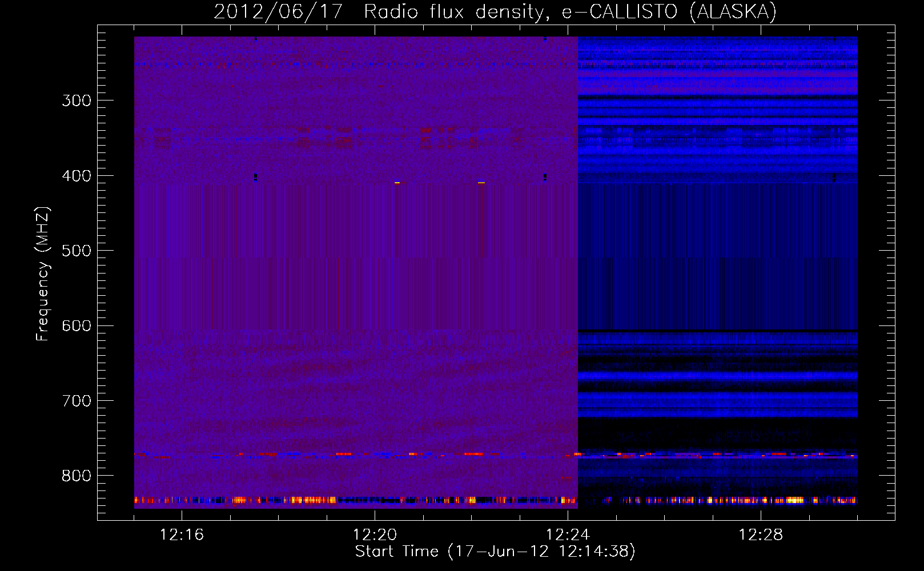
Task: Click the 300 frequency tick label
Action: coord(77,100)
